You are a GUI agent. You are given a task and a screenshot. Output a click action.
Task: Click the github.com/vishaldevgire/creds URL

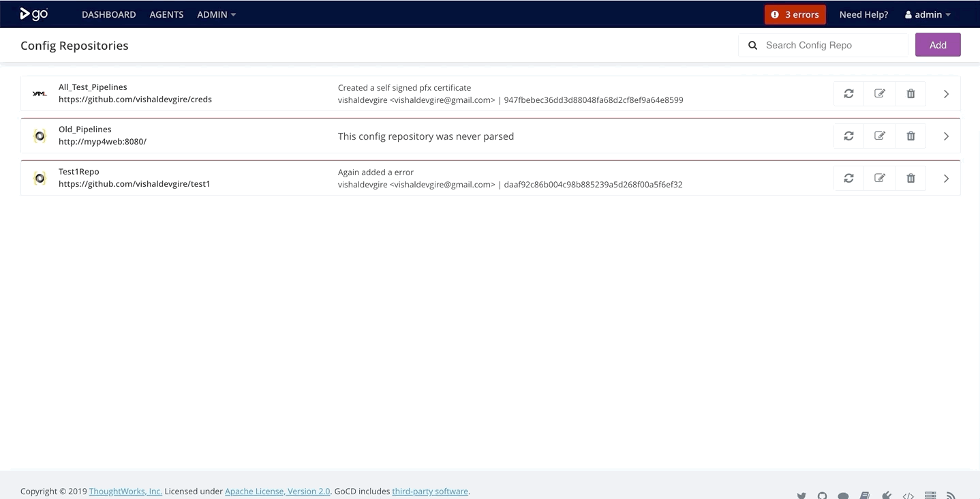point(135,100)
